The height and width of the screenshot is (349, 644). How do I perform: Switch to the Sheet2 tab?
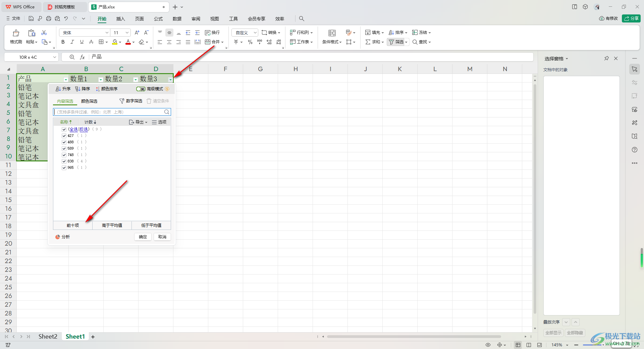point(48,337)
